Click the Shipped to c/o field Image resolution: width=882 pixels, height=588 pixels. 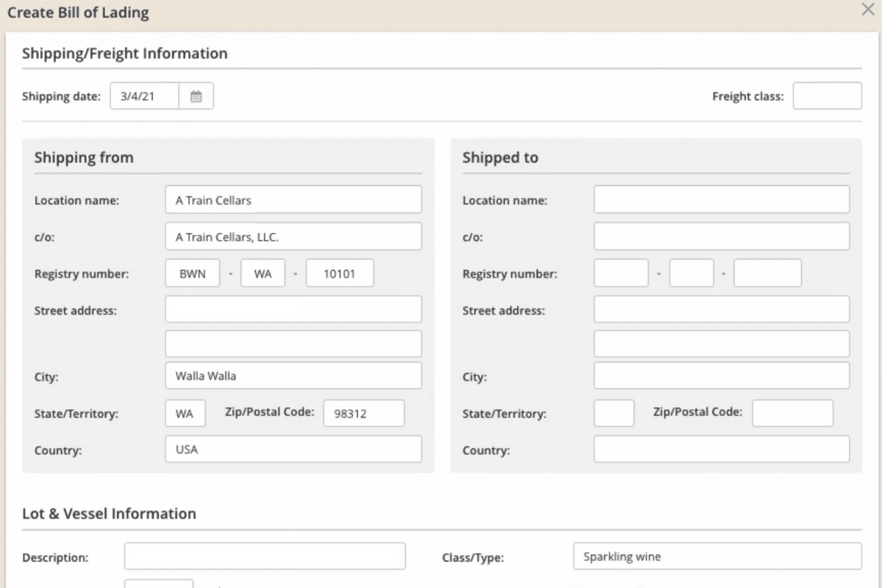pyautogui.click(x=721, y=237)
